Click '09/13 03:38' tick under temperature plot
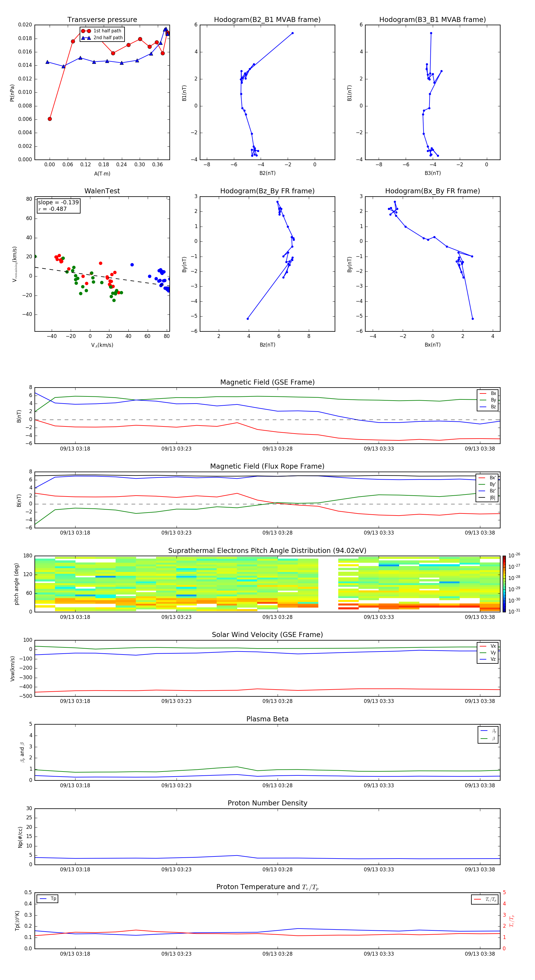The height and width of the screenshot is (980, 535). pos(480,954)
